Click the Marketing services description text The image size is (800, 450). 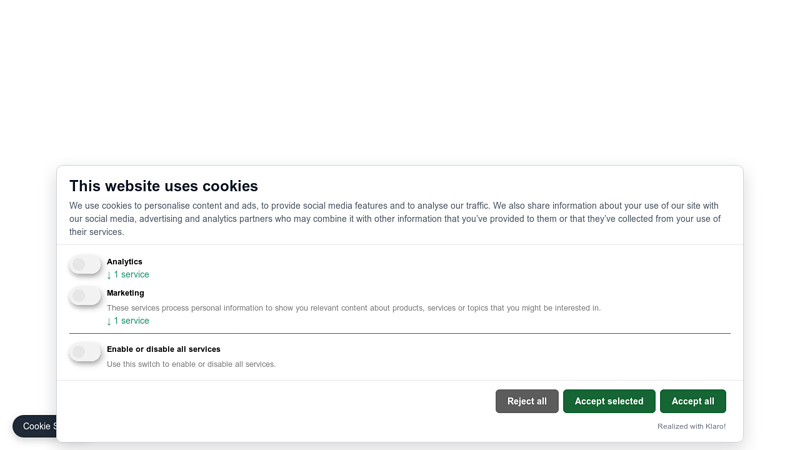pos(353,308)
